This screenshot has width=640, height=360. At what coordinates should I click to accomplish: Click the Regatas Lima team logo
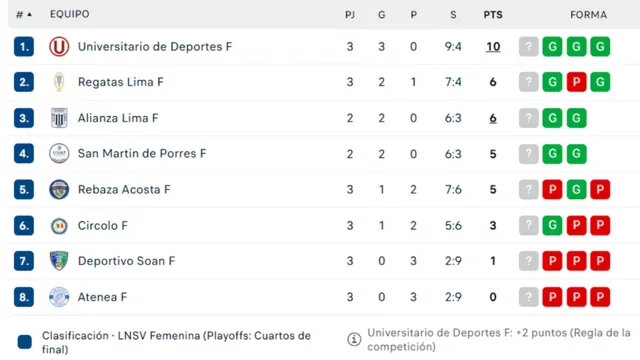click(59, 82)
